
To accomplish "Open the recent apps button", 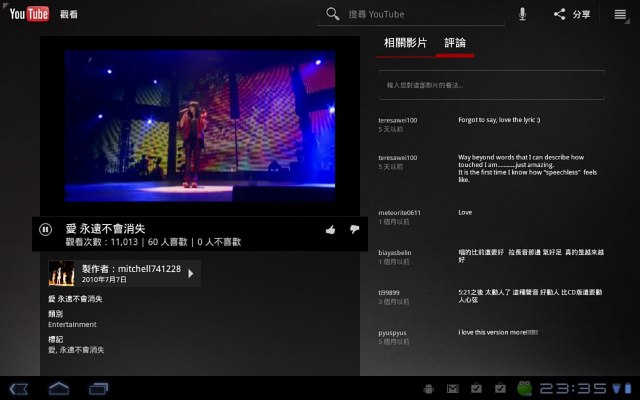I will 98,389.
